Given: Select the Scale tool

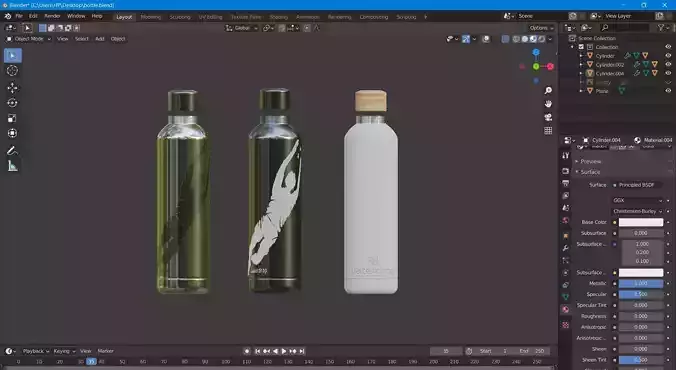Looking at the screenshot, I should coord(13,118).
